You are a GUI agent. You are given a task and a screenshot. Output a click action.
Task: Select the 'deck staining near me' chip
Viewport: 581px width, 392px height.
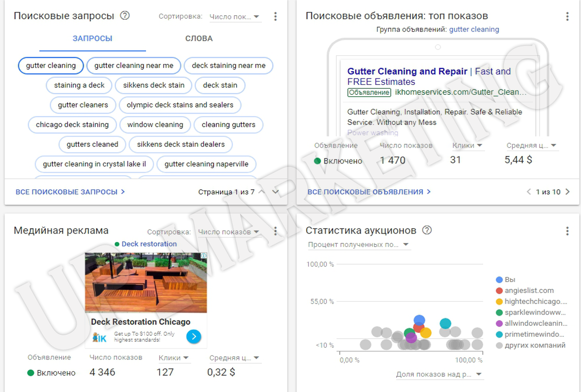[x=228, y=66]
